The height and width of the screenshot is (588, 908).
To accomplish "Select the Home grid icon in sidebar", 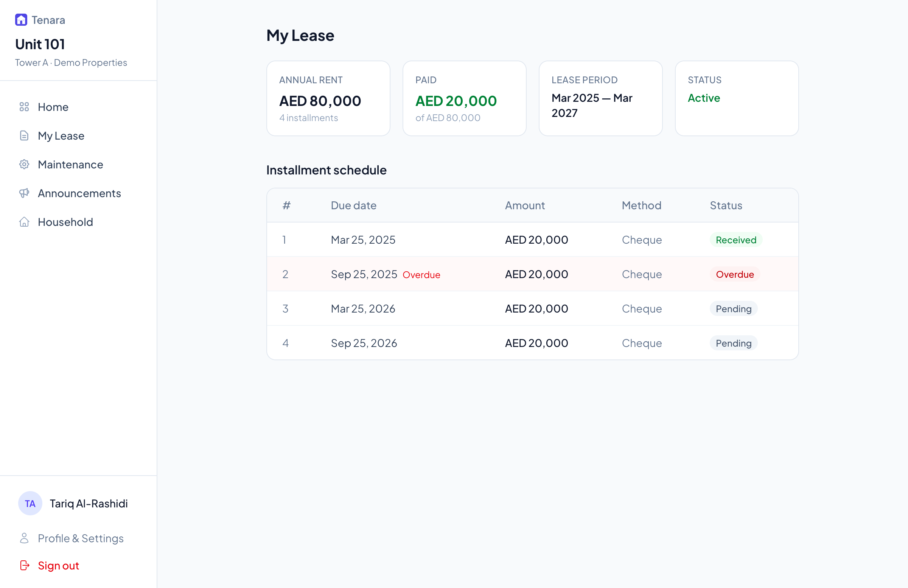I will tap(24, 107).
